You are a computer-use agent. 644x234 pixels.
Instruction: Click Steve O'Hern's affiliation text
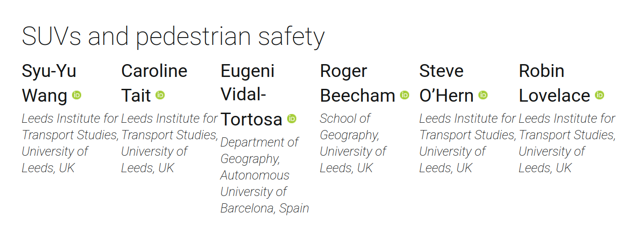467,143
